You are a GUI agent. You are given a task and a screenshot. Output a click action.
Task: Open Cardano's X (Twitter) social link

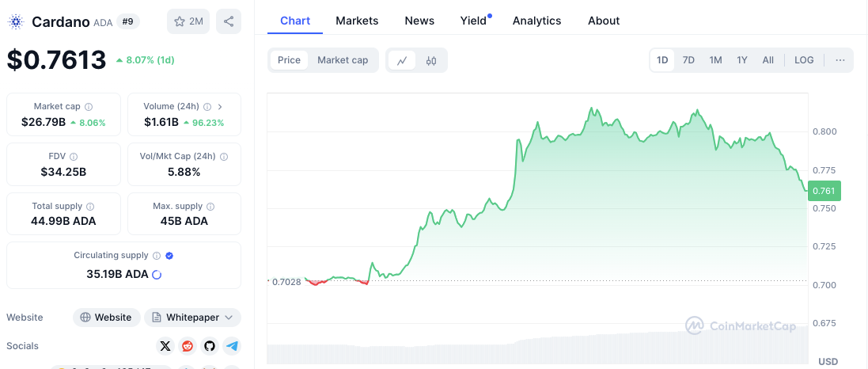click(165, 346)
